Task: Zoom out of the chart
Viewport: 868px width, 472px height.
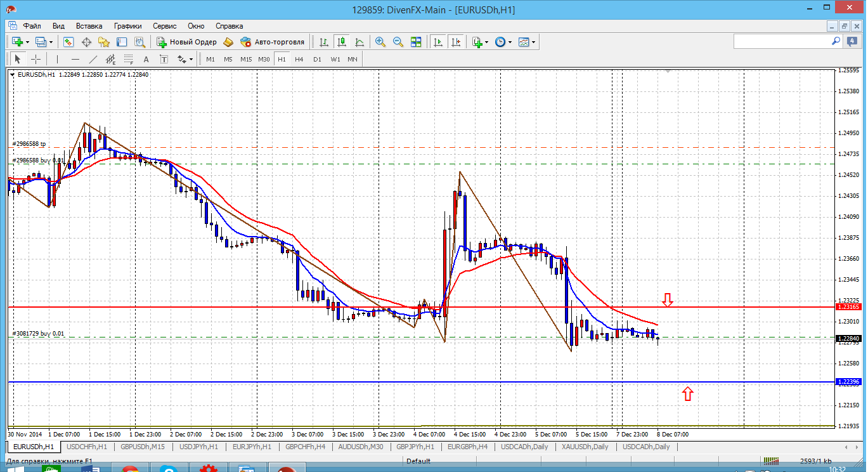Action: click(398, 42)
